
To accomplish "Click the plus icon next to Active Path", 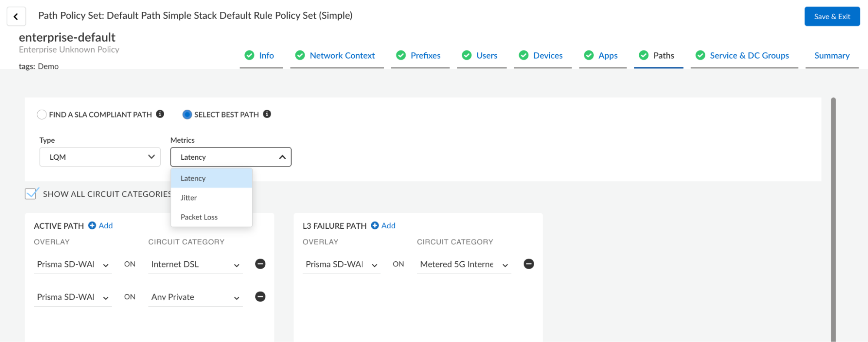I will pyautogui.click(x=92, y=226).
